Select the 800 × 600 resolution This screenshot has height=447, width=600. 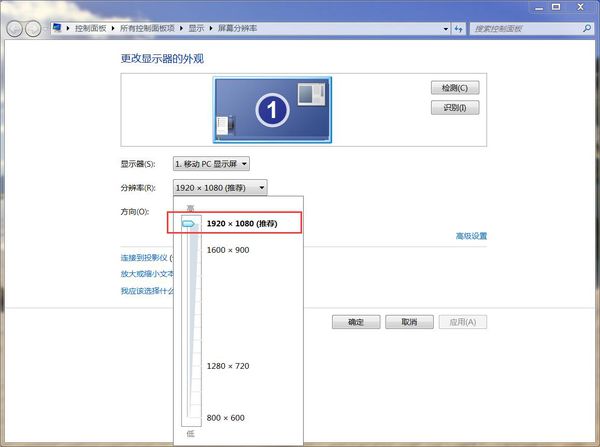click(x=225, y=418)
